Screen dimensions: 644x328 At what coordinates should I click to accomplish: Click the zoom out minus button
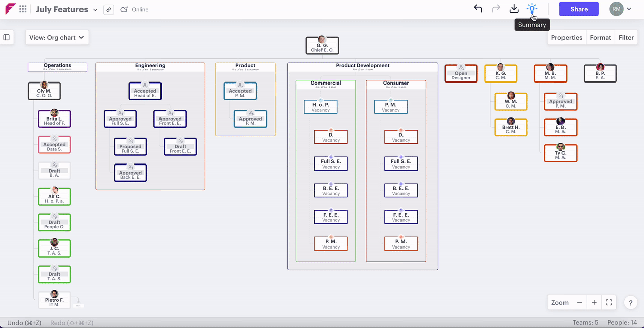click(579, 302)
